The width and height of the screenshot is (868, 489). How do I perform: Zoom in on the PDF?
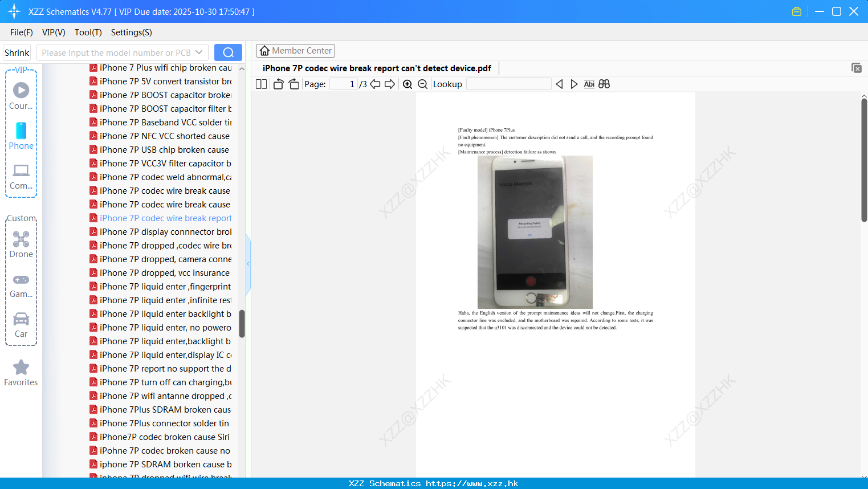407,84
